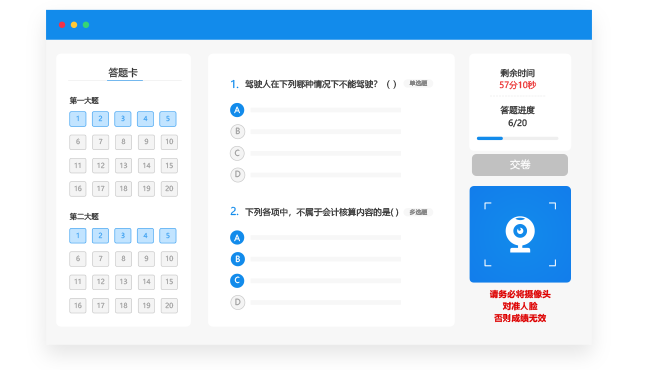Go to question 16 in 第一大题
This screenshot has width=650, height=370.
tap(78, 189)
